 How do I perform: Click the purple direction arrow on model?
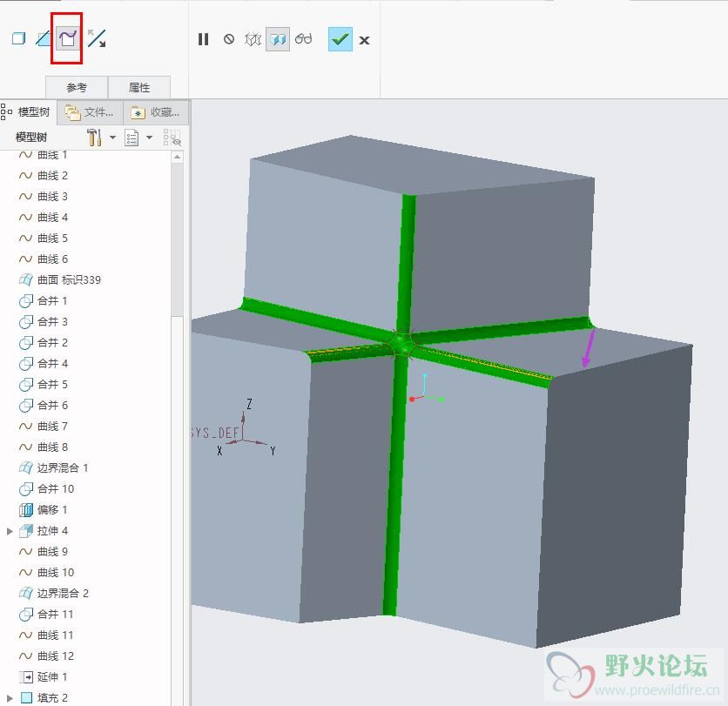pyautogui.click(x=589, y=348)
